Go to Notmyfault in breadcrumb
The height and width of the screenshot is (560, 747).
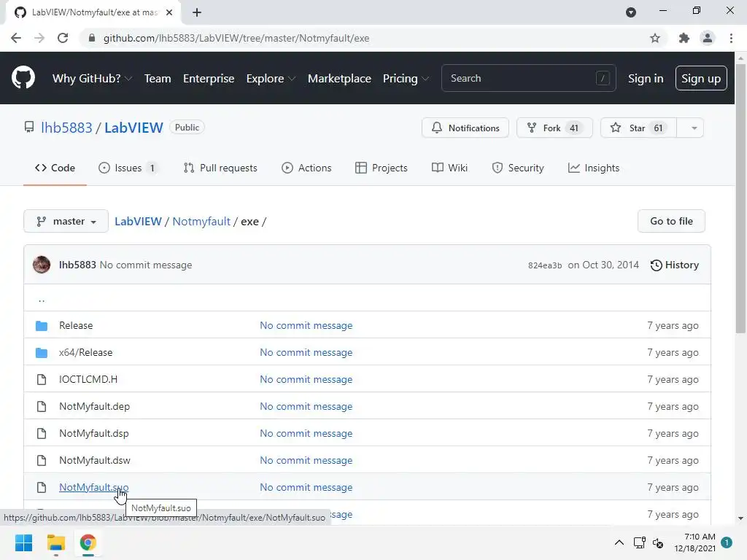coord(201,222)
